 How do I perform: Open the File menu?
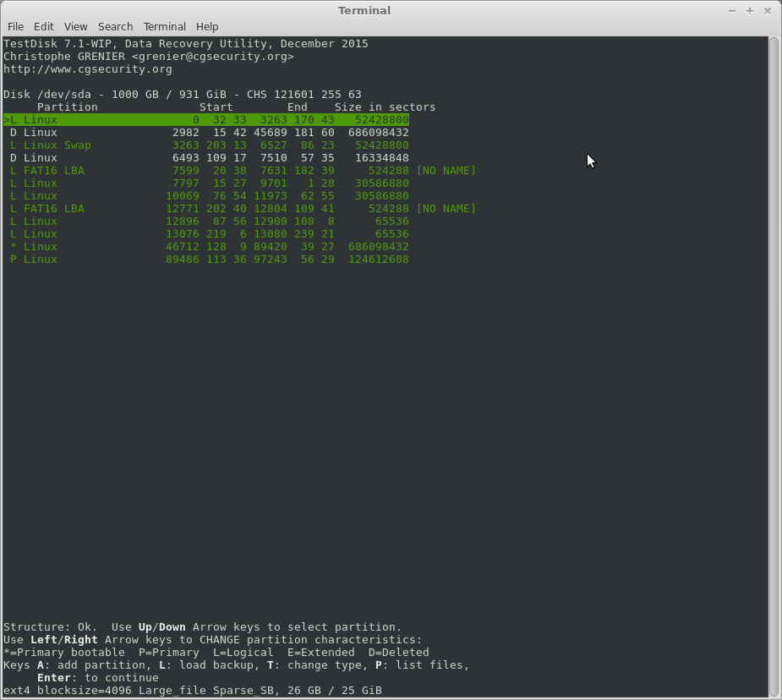(x=15, y=26)
